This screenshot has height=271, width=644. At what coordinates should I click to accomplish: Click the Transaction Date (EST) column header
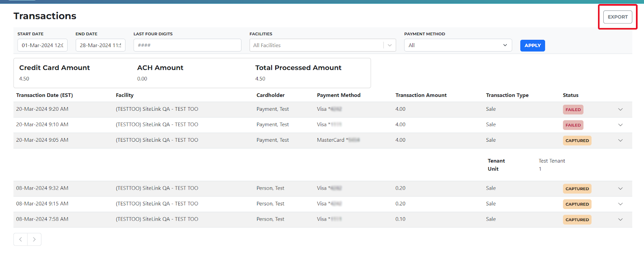click(x=44, y=95)
